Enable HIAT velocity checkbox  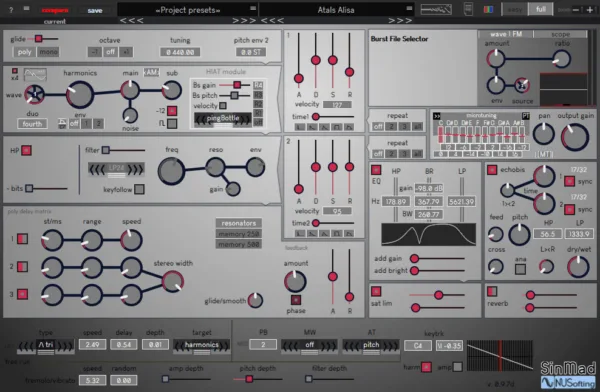(x=223, y=105)
